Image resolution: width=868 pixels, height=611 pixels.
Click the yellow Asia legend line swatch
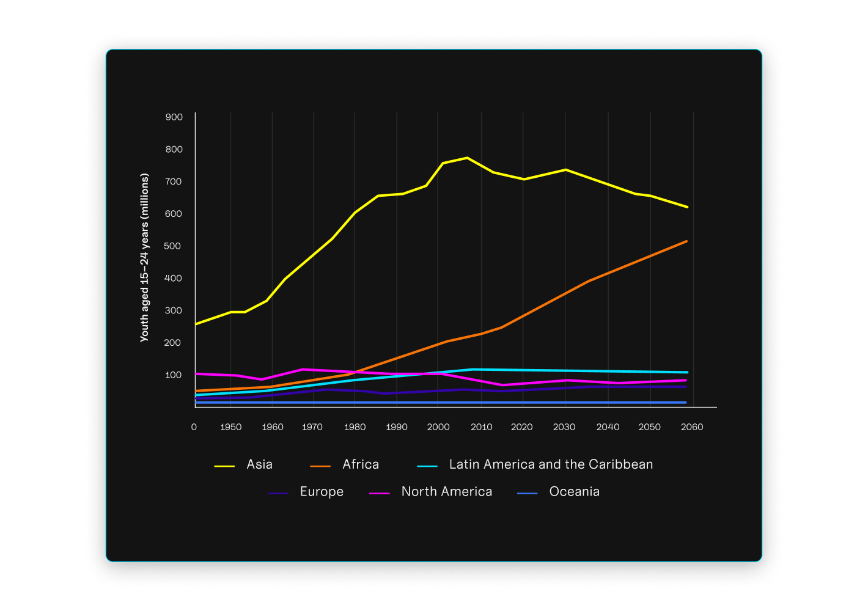tap(224, 466)
